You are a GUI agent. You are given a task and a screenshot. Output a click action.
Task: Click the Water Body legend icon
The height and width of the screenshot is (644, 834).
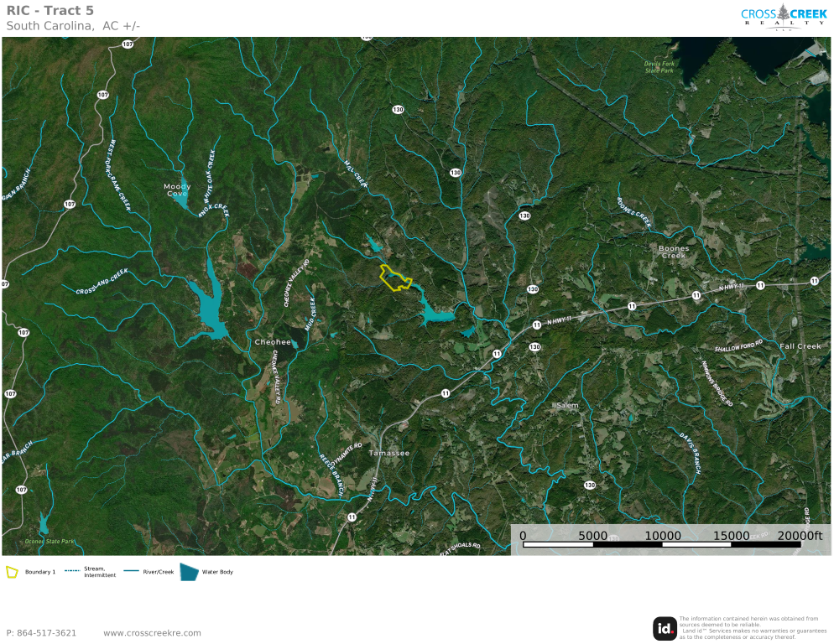coord(189,572)
